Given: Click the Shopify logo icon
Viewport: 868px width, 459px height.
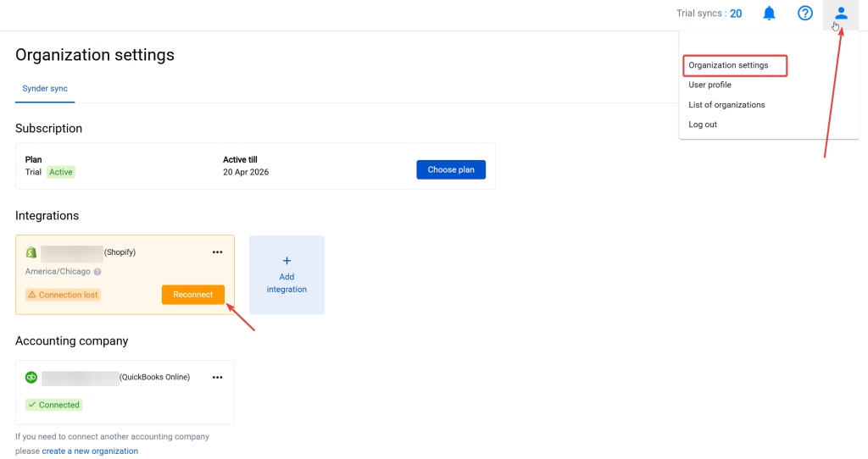Looking at the screenshot, I should pos(31,252).
